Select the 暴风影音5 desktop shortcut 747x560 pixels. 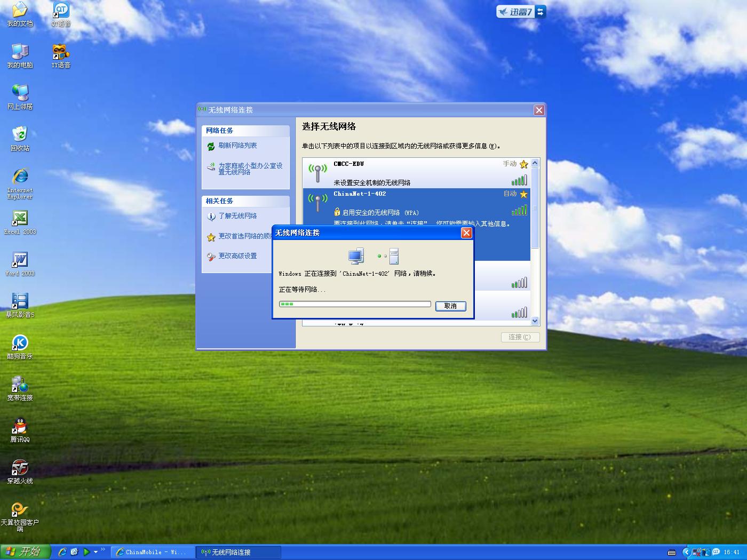coord(20,306)
